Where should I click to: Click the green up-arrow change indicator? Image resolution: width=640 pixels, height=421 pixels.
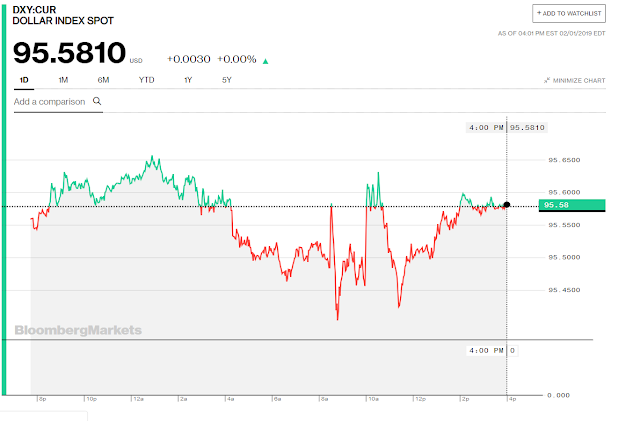tap(265, 61)
